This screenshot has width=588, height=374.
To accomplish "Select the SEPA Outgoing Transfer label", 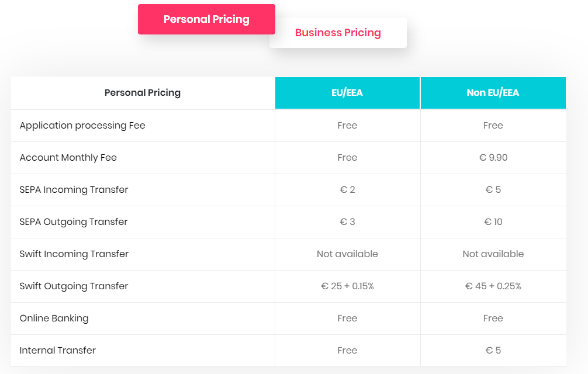I will [x=74, y=222].
